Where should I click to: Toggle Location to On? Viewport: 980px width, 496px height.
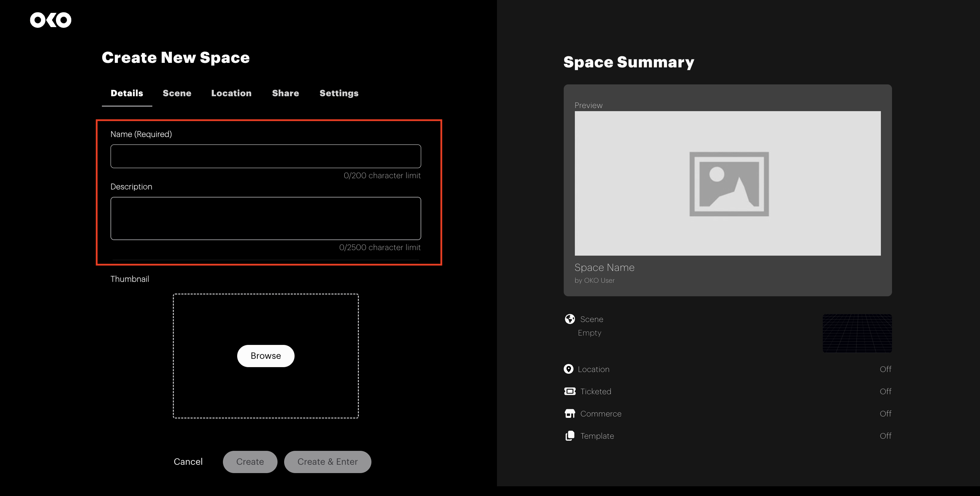[886, 369]
